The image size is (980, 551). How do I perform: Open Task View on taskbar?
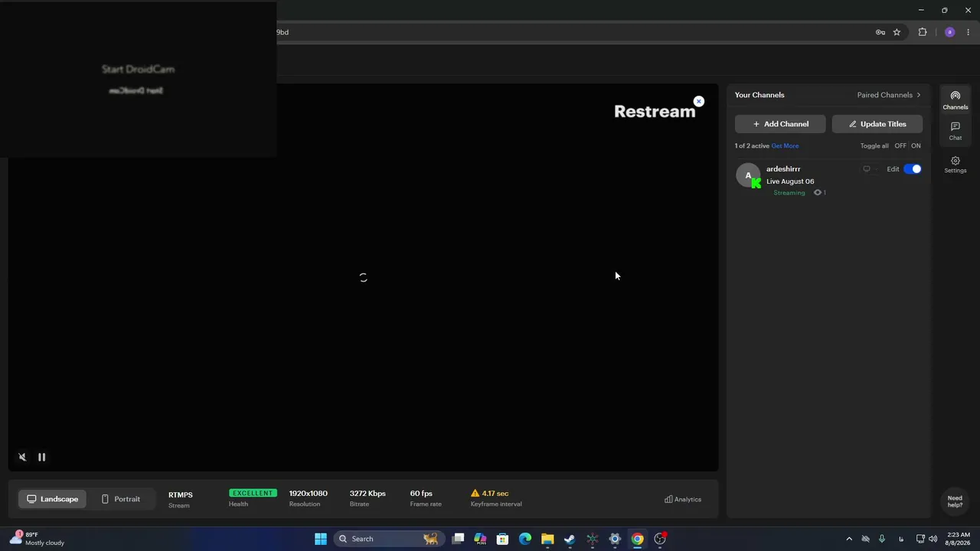[458, 539]
